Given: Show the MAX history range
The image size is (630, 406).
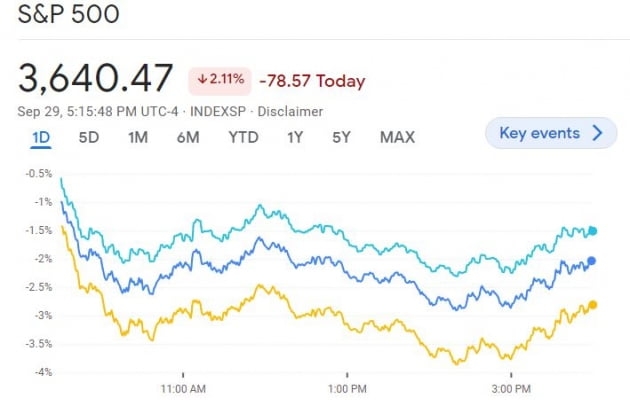Looking at the screenshot, I should tap(397, 137).
